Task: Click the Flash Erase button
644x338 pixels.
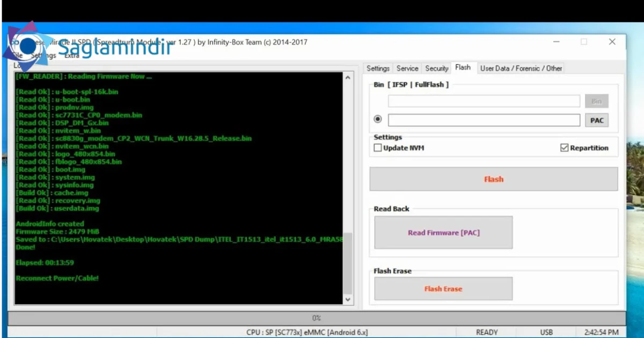Action: [443, 289]
